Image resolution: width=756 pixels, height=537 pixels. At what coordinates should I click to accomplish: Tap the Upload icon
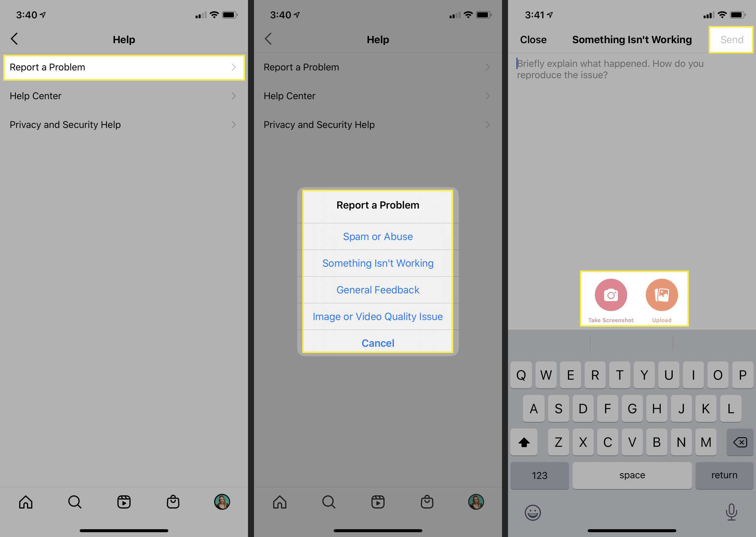661,295
